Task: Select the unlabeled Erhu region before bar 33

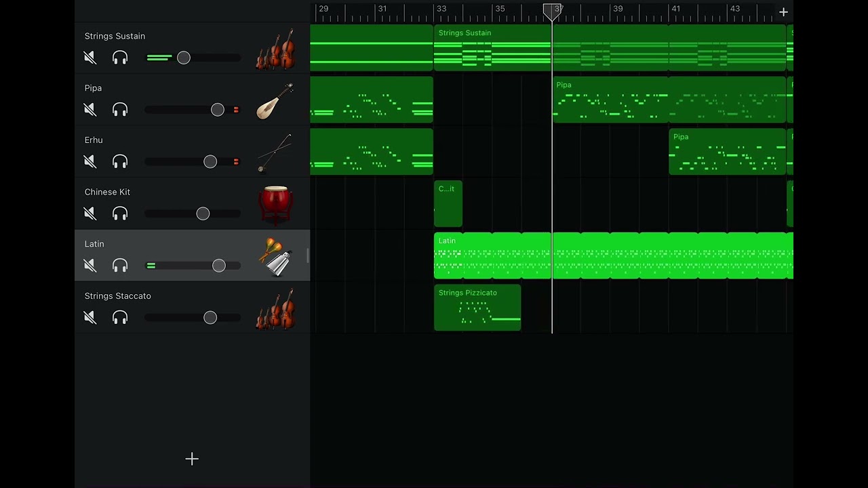Action: (372, 152)
